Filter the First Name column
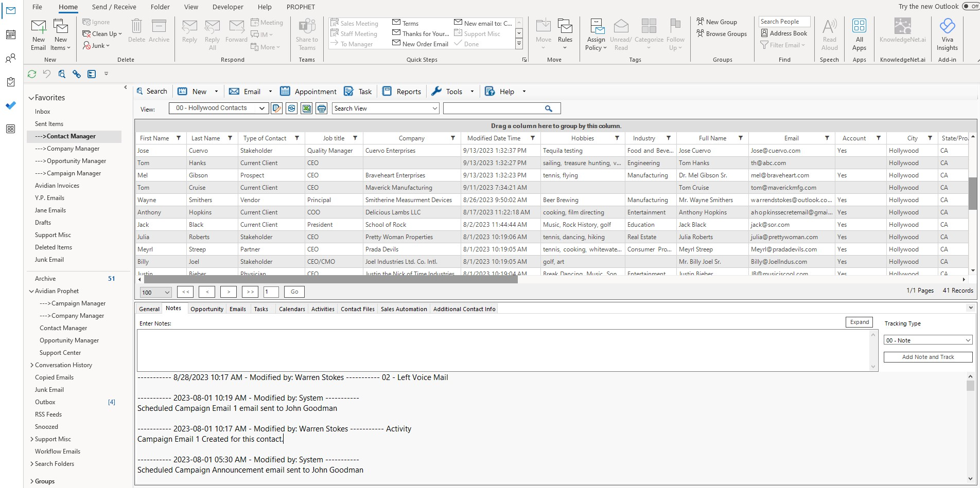Screen dimensions: 980x488 coord(179,138)
